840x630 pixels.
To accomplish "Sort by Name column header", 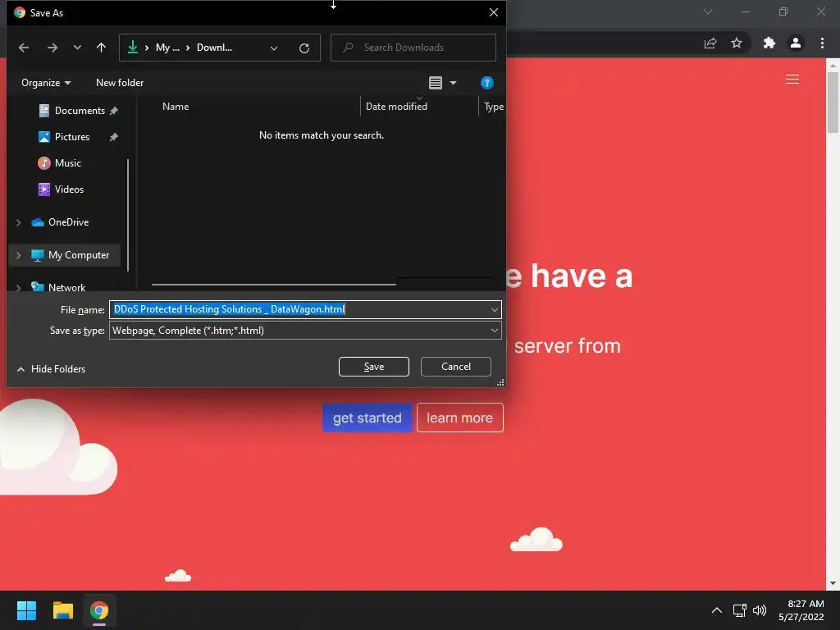I will click(176, 107).
